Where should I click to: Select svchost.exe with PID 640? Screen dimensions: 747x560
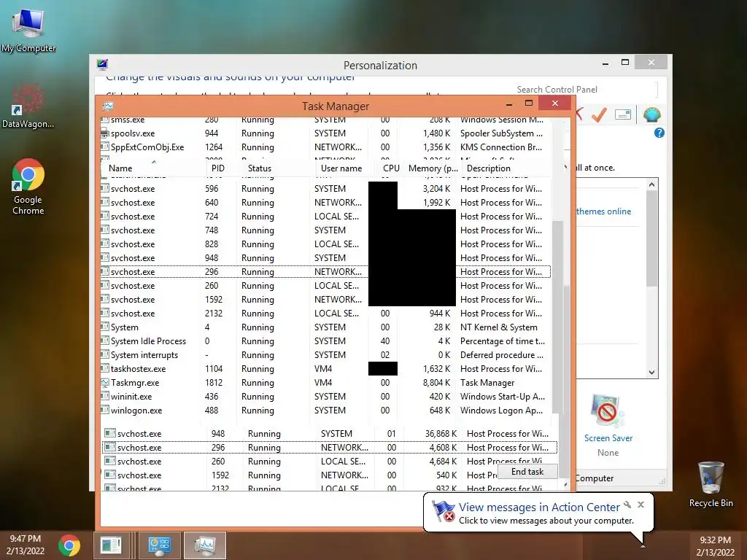pyautogui.click(x=326, y=203)
